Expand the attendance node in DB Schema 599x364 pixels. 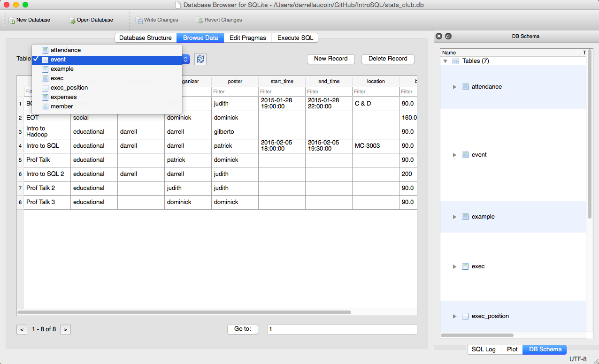pyautogui.click(x=454, y=86)
